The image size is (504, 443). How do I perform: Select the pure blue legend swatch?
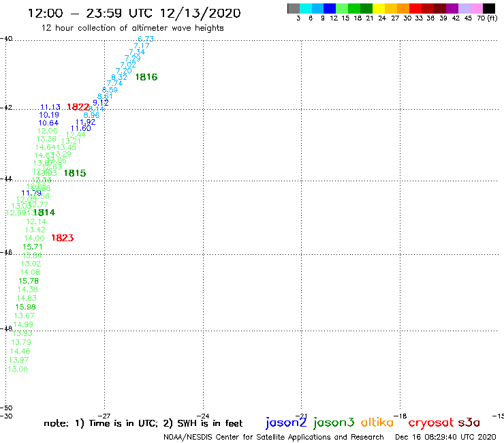pos(330,8)
